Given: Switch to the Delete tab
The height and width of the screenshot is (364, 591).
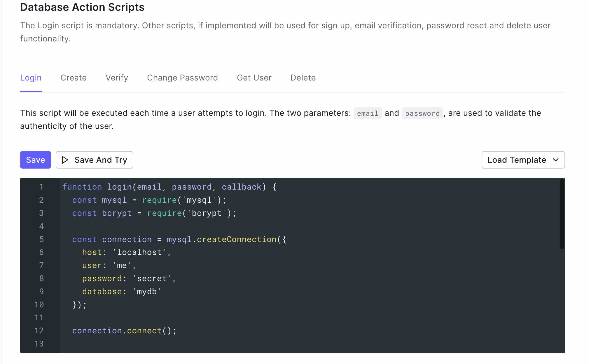Looking at the screenshot, I should [x=303, y=78].
